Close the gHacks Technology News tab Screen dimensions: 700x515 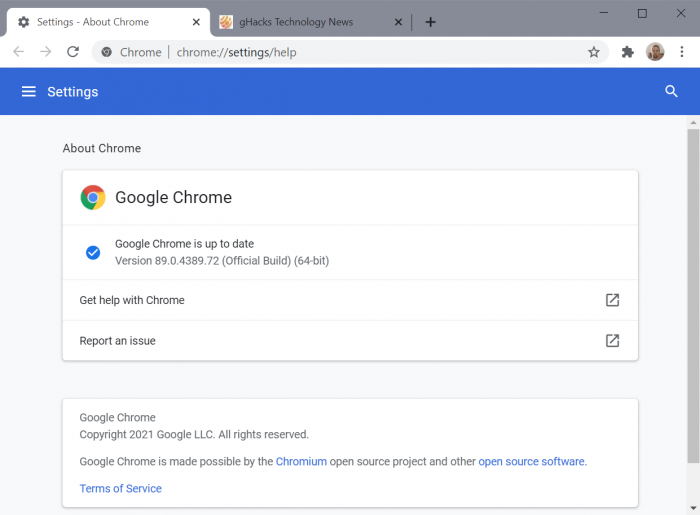click(x=399, y=22)
